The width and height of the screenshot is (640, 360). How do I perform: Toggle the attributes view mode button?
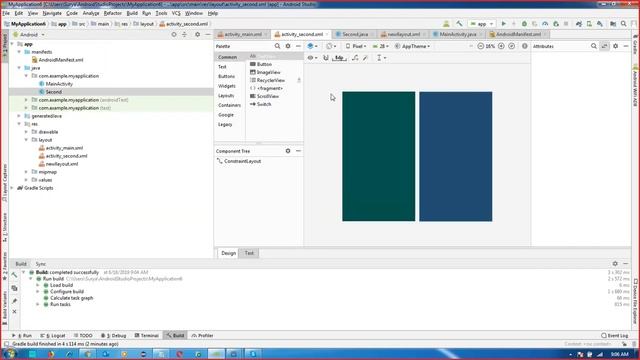click(x=604, y=46)
